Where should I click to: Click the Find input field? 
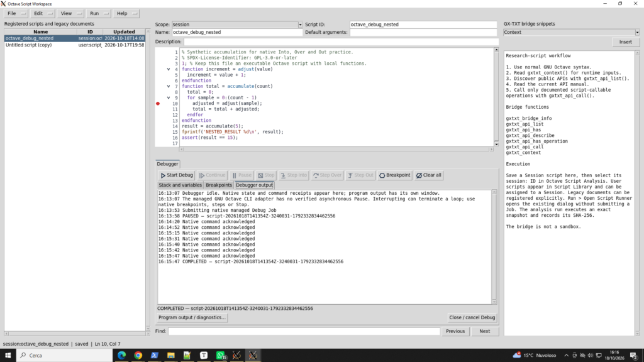click(304, 331)
